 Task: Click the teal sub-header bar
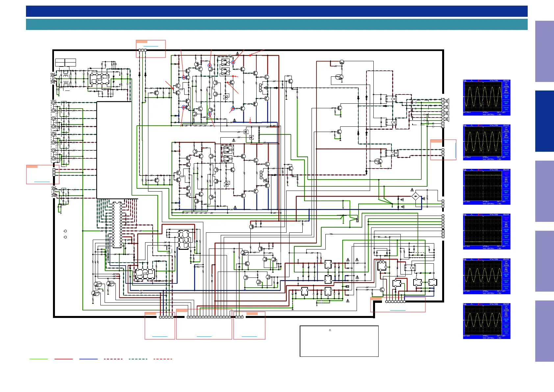(x=277, y=24)
